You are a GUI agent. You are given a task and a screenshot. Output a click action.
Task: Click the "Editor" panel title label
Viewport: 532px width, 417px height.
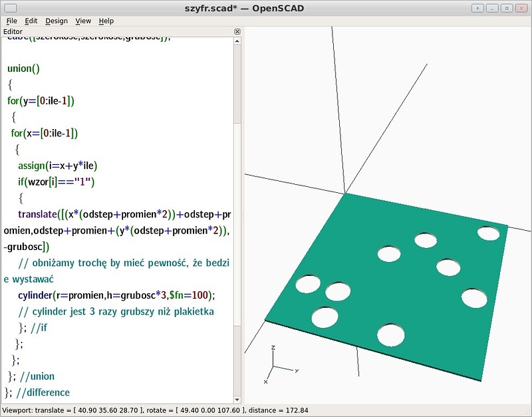point(13,31)
